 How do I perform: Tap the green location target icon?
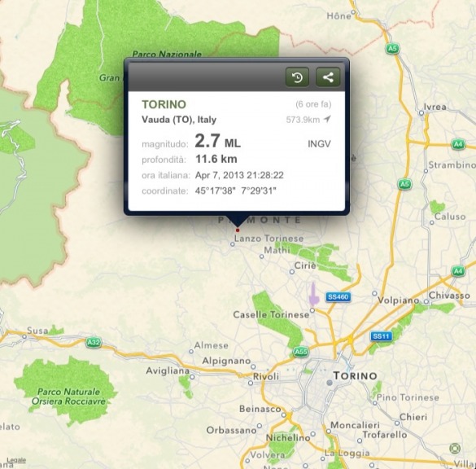click(x=455, y=448)
